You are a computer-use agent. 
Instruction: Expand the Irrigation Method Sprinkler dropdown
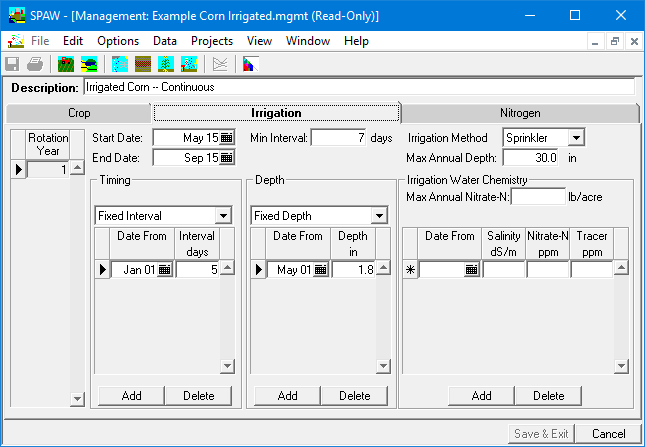[x=576, y=138]
